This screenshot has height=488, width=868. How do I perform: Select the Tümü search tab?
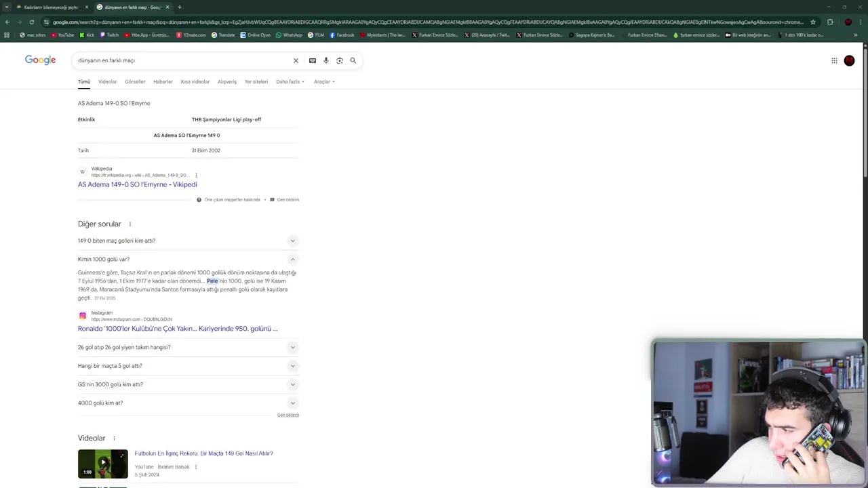[84, 81]
